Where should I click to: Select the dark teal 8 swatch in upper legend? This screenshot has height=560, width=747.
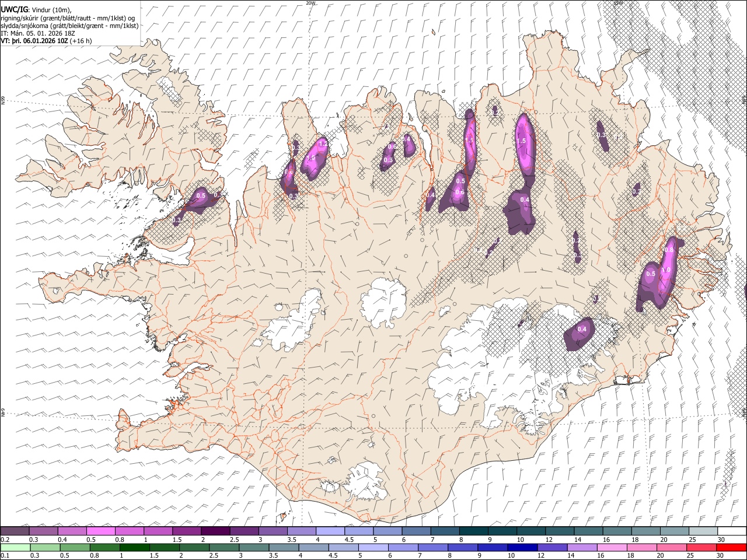473,531
